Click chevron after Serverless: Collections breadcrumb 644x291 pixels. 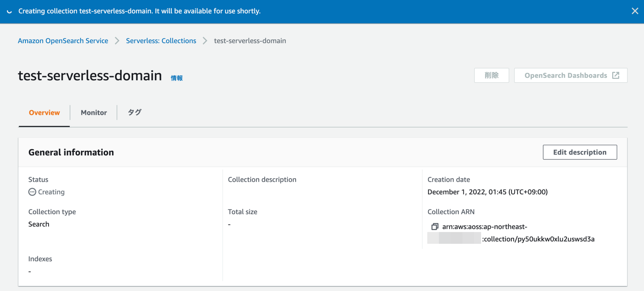pyautogui.click(x=205, y=41)
